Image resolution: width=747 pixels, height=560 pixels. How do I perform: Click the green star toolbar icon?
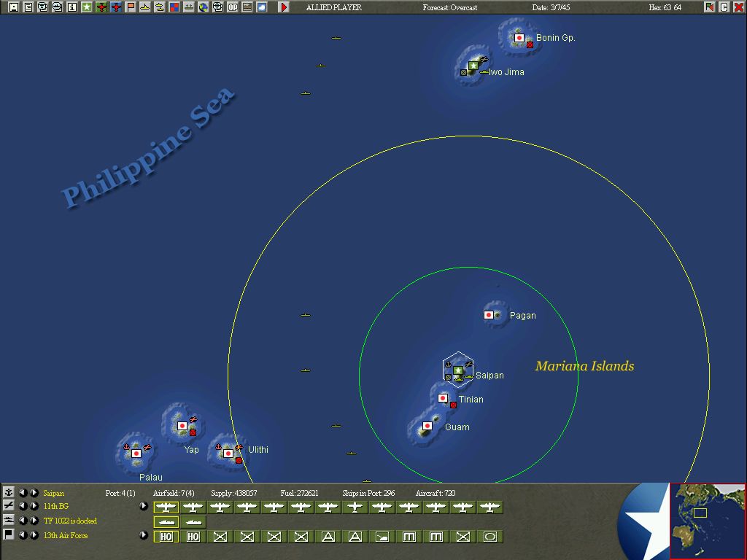click(87, 7)
